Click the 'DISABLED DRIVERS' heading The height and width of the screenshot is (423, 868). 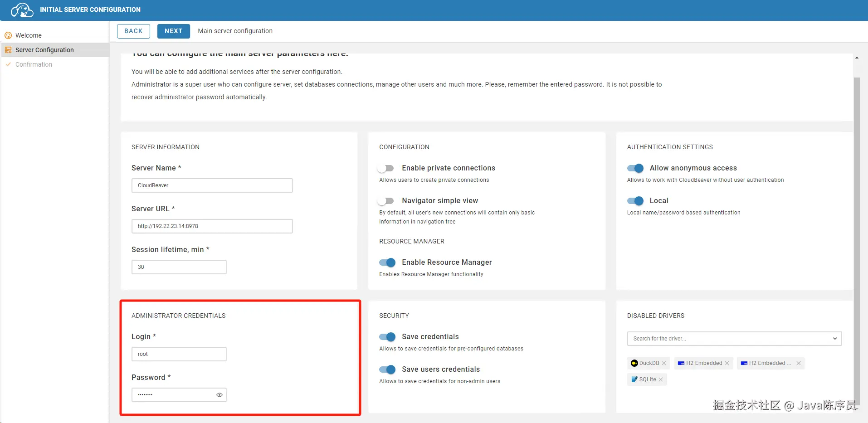pos(656,316)
